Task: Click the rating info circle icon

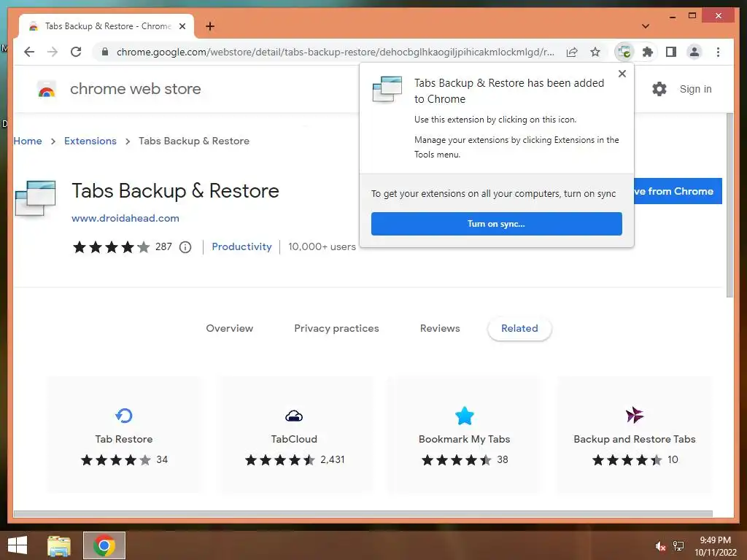Action: click(185, 247)
